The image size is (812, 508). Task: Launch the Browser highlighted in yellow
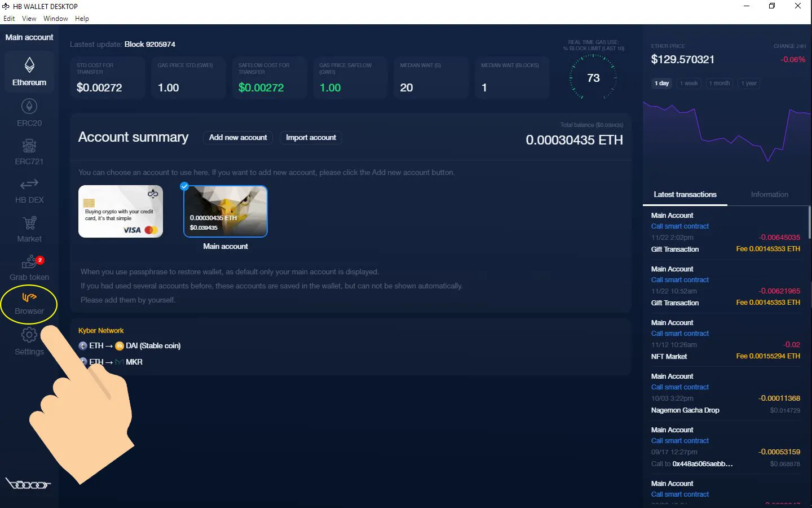29,304
